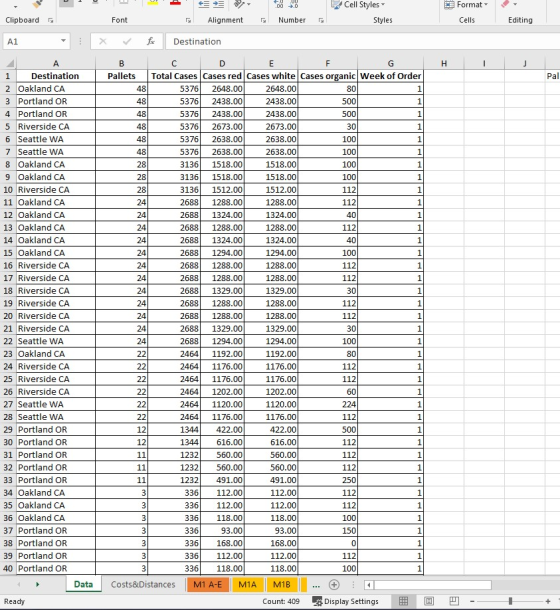This screenshot has width=560, height=610.
Task: Add a new sheet with plus icon
Action: pyautogui.click(x=334, y=584)
